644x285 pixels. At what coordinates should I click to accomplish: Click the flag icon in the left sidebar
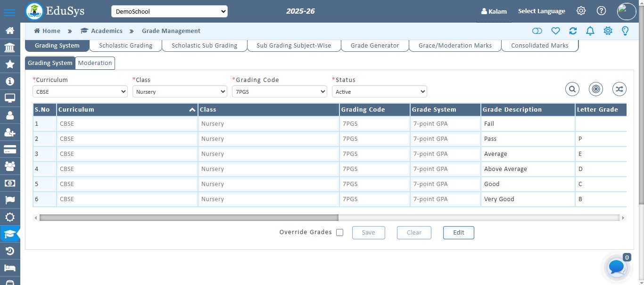click(x=10, y=200)
